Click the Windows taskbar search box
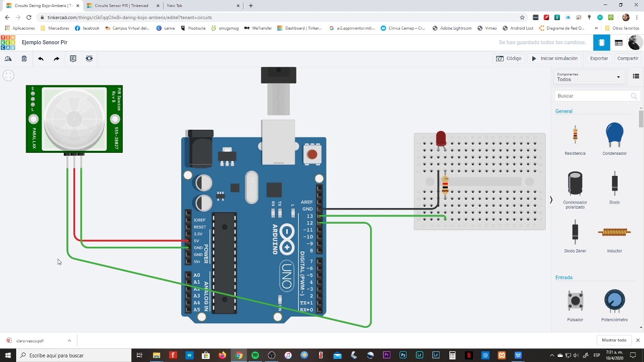Screen dimensions: 644x362 [x=73, y=355]
